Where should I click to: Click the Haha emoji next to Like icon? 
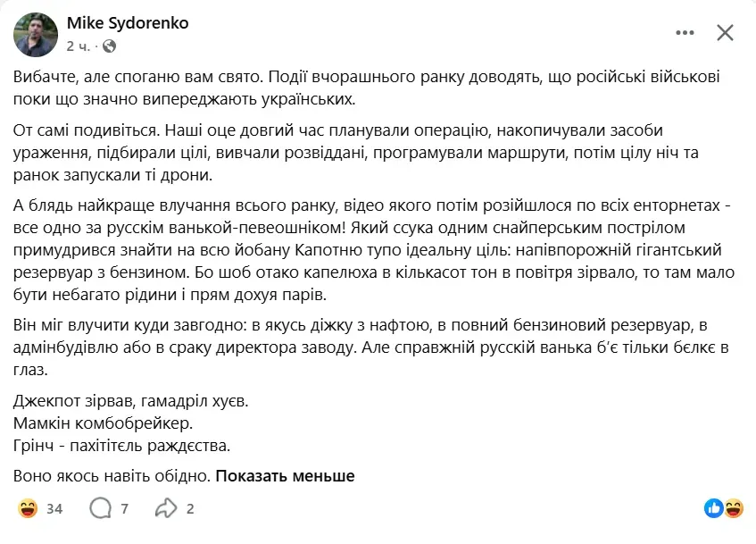734,508
